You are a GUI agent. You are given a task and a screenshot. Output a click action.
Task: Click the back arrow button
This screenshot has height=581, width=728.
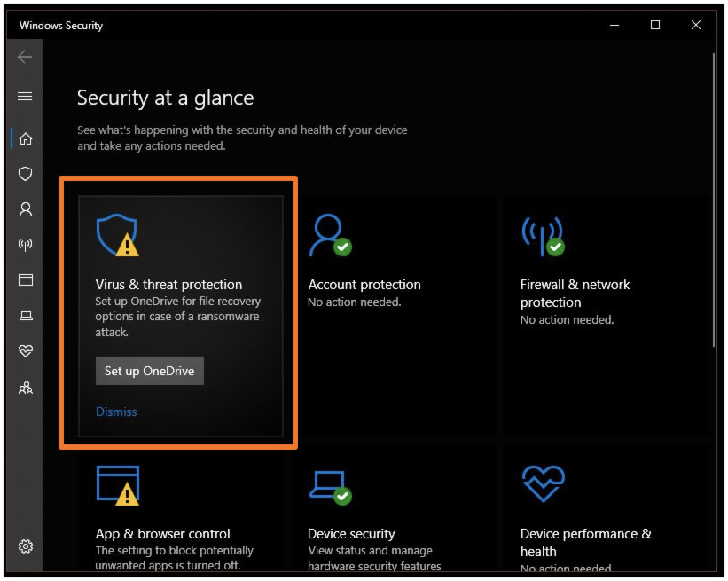(25, 57)
